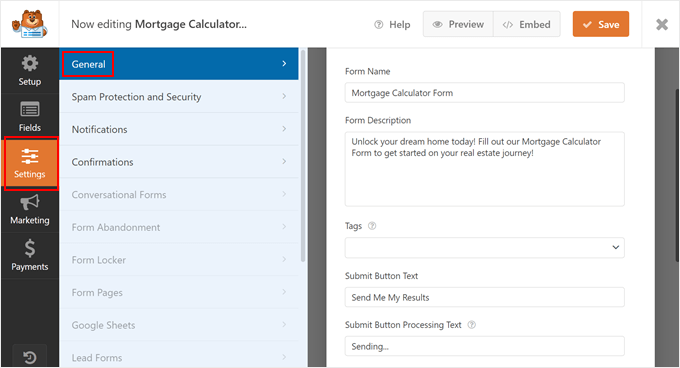Expand the Google Sheets row chevron

[284, 324]
